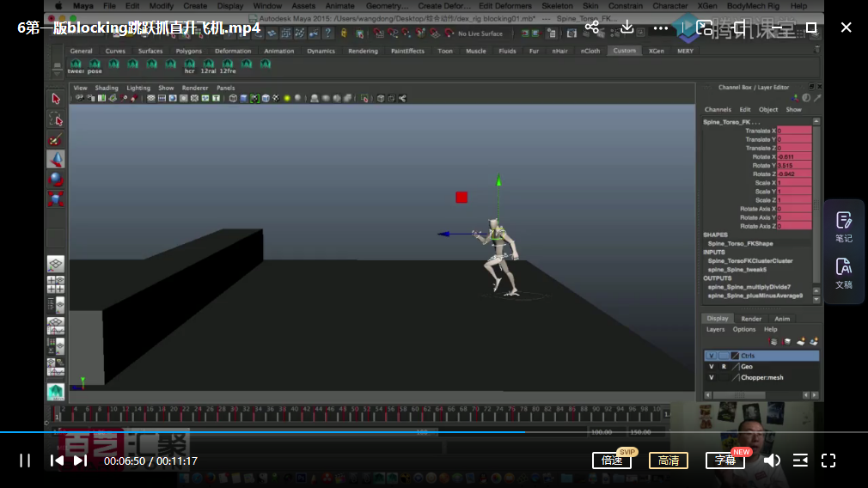Screen dimensions: 868x488
Task: Toggle visibility of Geo layer
Action: (x=712, y=366)
